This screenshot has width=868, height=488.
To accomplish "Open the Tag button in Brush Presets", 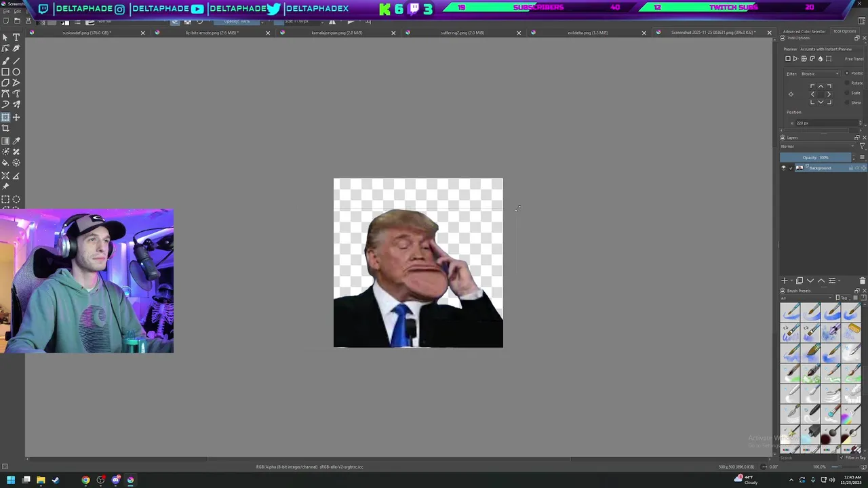I will [x=841, y=298].
